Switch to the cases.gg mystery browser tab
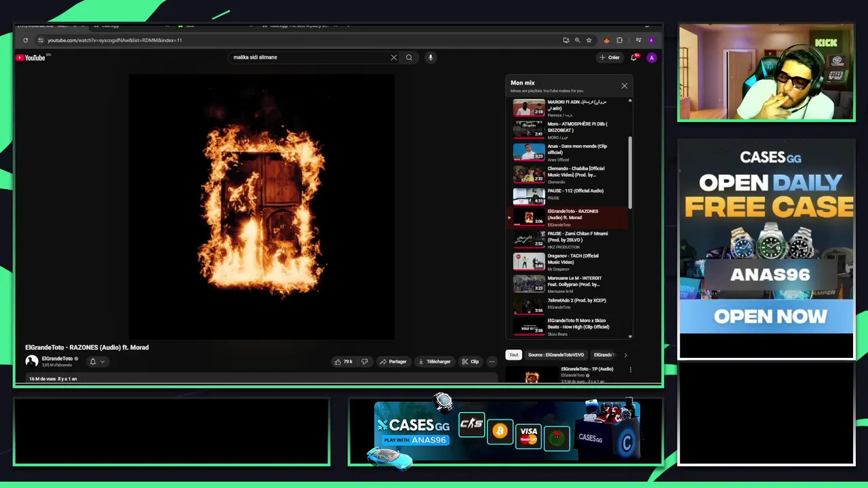 pos(298,26)
